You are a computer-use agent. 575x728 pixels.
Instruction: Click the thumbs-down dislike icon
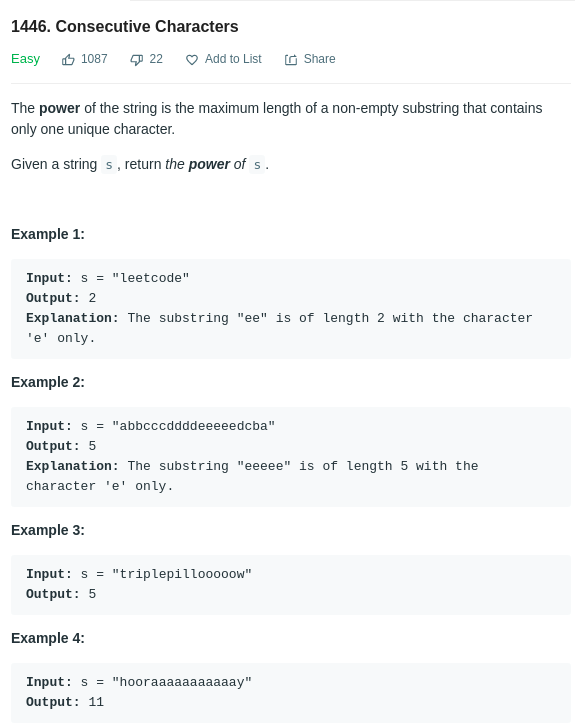click(x=137, y=59)
